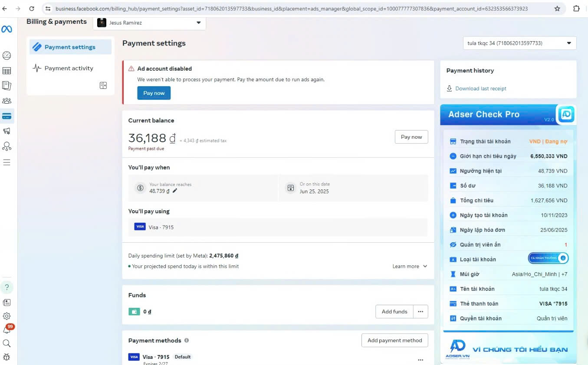Click the Ngày tạo tài khoản 10/11/2023 value
Viewport: 588px width, 365px height.
coord(554,215)
